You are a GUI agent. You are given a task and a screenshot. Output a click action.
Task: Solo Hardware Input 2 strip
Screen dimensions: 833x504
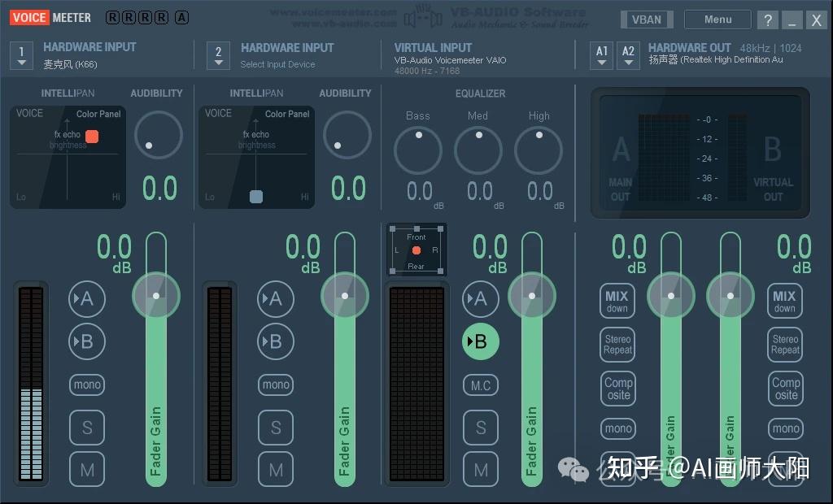tap(276, 428)
